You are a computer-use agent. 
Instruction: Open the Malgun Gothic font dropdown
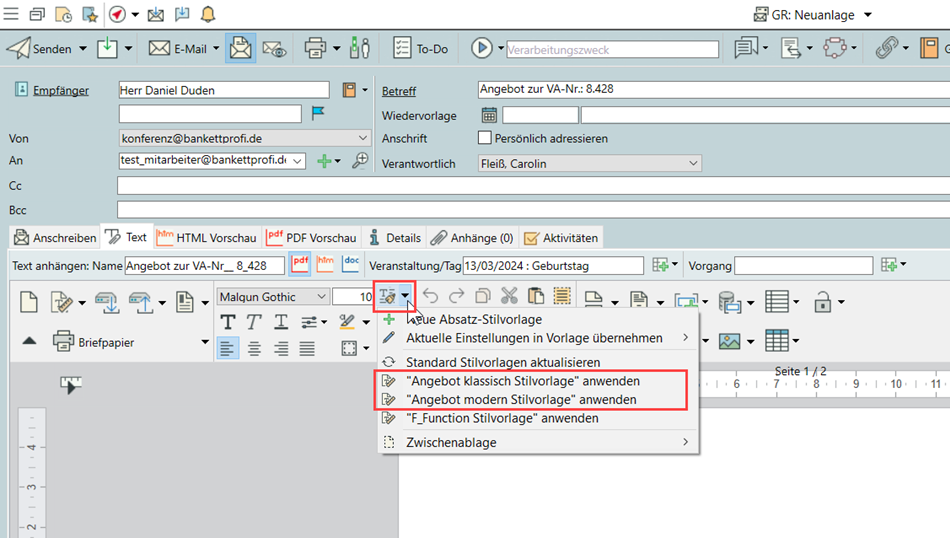[x=321, y=296]
